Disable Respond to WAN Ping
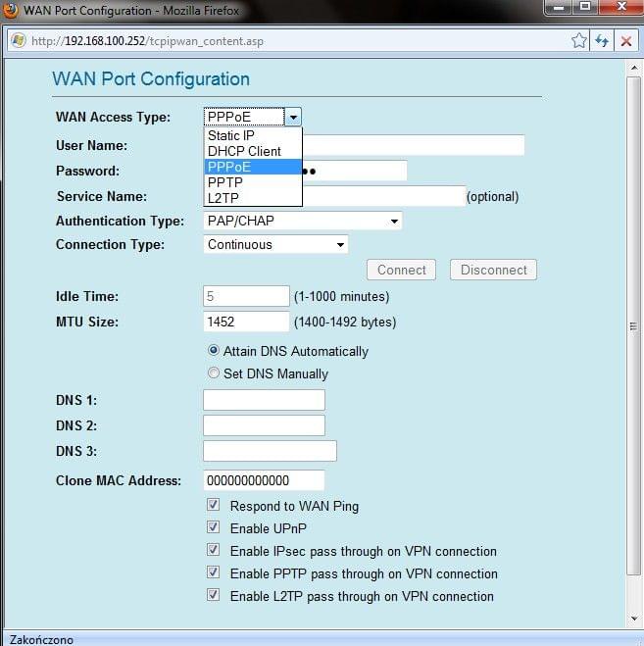 [x=214, y=506]
